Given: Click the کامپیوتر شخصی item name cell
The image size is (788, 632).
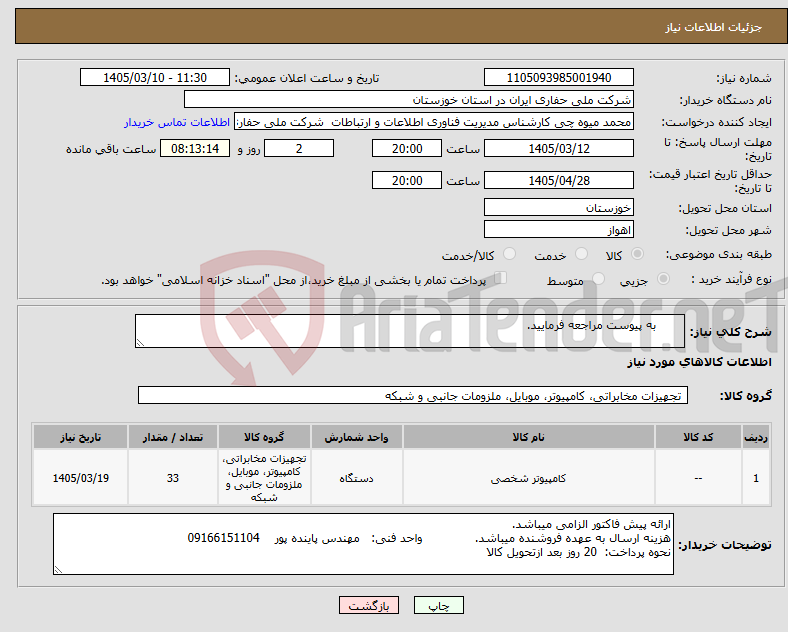Looking at the screenshot, I should (x=528, y=478).
